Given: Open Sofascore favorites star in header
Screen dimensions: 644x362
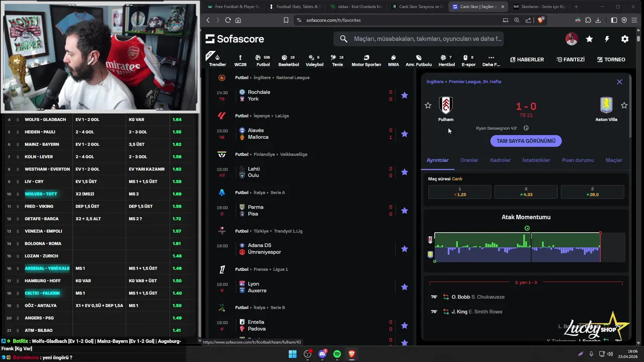Looking at the screenshot, I should [589, 39].
